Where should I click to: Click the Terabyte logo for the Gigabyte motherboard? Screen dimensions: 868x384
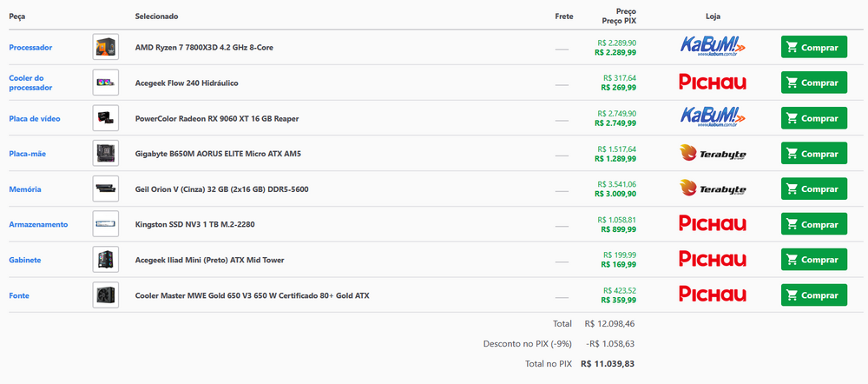[713, 154]
